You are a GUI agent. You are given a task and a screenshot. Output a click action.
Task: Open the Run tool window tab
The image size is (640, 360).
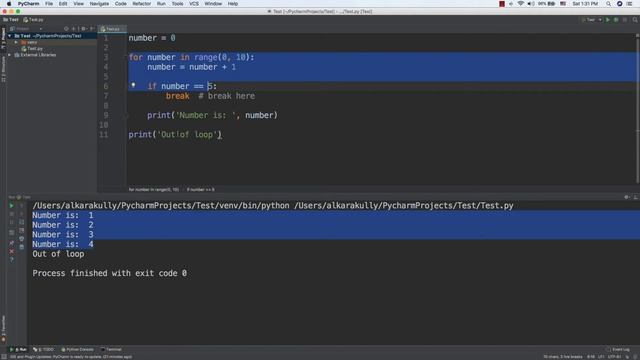18,349
